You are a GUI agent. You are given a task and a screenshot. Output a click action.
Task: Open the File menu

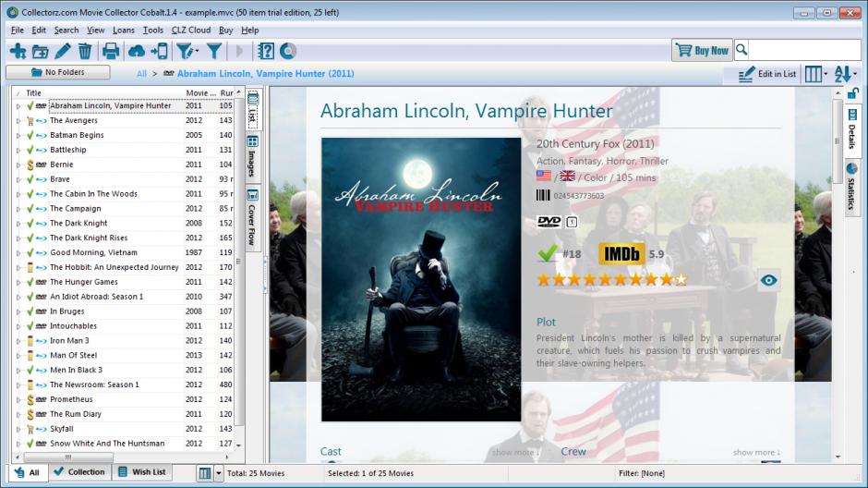coord(18,30)
